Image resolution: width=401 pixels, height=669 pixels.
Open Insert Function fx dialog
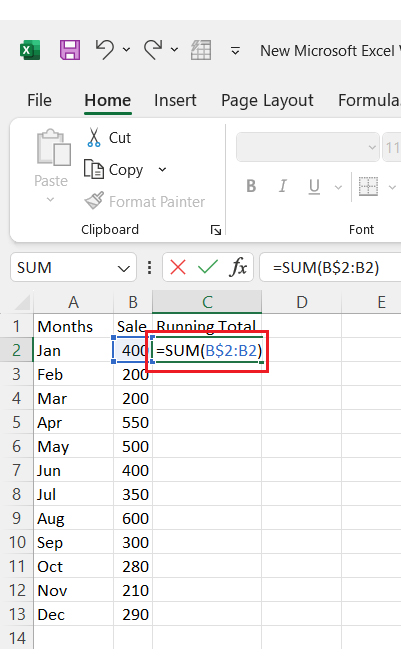(238, 268)
